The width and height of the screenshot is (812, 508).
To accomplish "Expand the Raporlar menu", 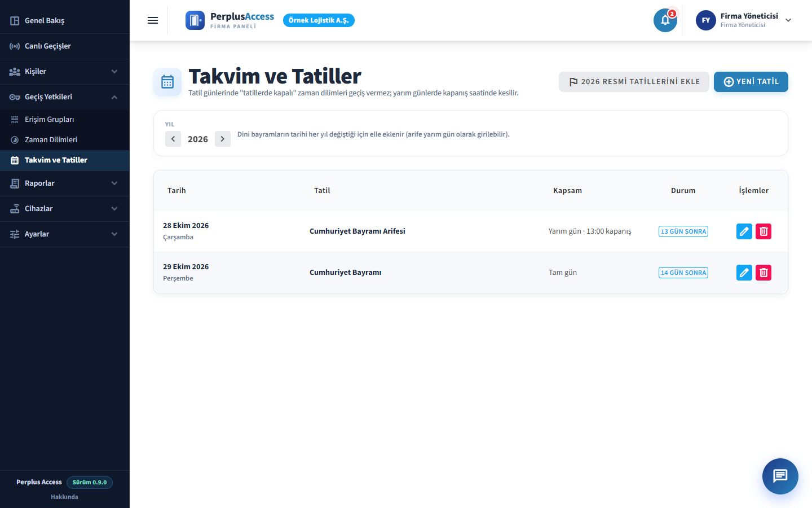I will 65,183.
